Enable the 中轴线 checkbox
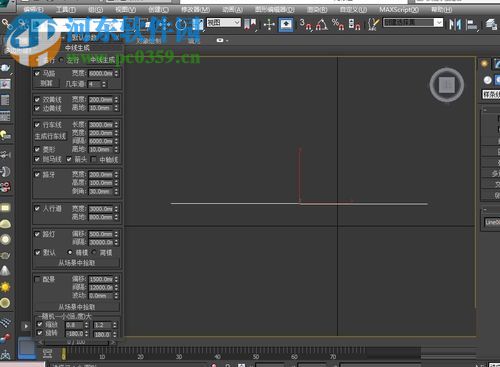Viewport: 500px width, 367px height. pyautogui.click(x=94, y=160)
